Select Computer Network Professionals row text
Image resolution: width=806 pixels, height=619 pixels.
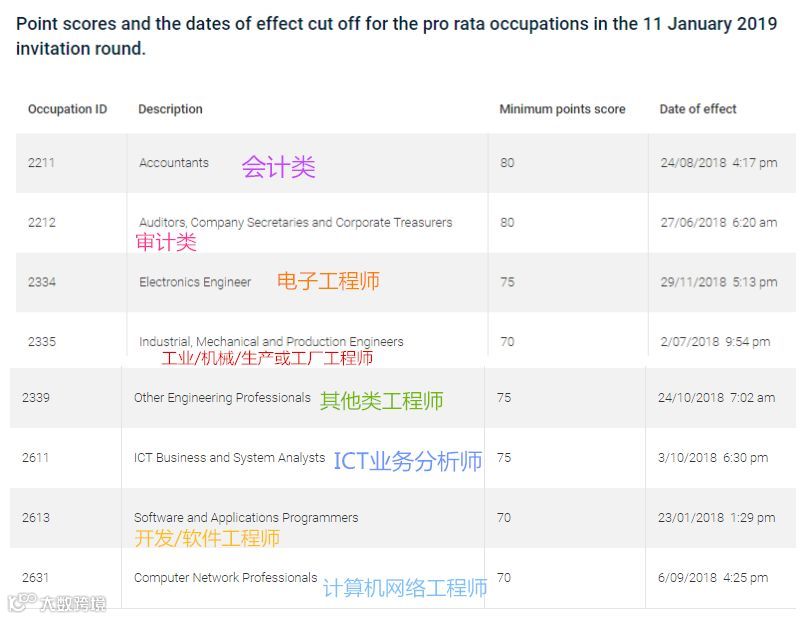click(225, 578)
